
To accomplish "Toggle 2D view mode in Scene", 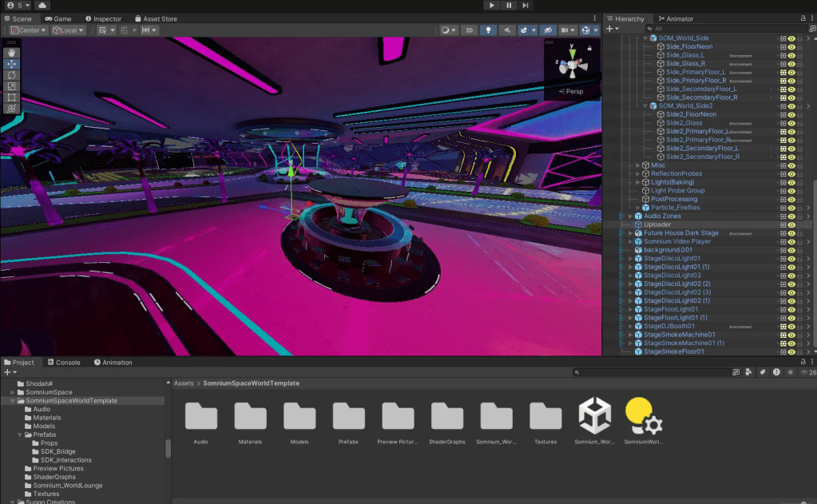I will pyautogui.click(x=470, y=30).
